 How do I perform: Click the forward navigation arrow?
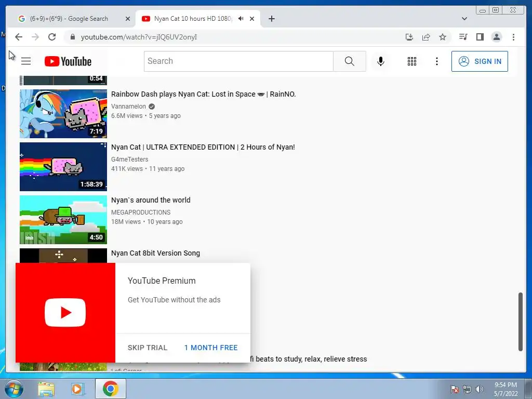pyautogui.click(x=35, y=37)
